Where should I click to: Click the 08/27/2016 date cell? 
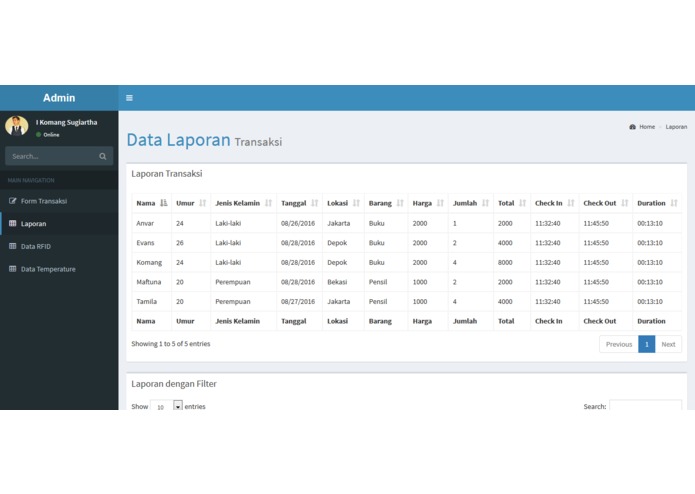[x=298, y=301]
